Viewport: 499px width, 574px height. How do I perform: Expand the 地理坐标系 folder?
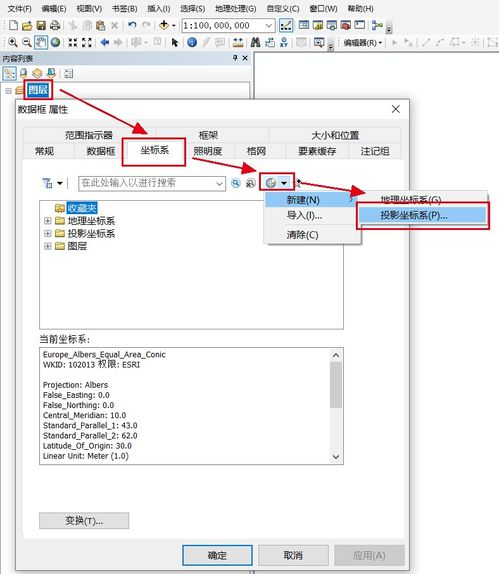point(47,221)
